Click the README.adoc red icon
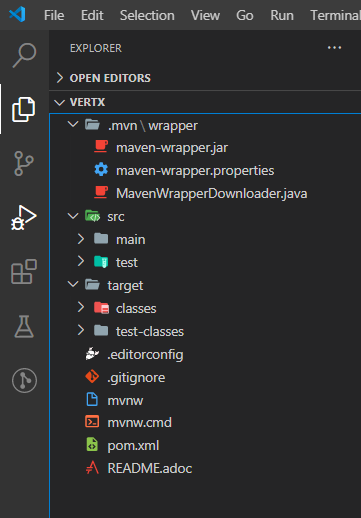The width and height of the screenshot is (361, 518). (x=92, y=468)
